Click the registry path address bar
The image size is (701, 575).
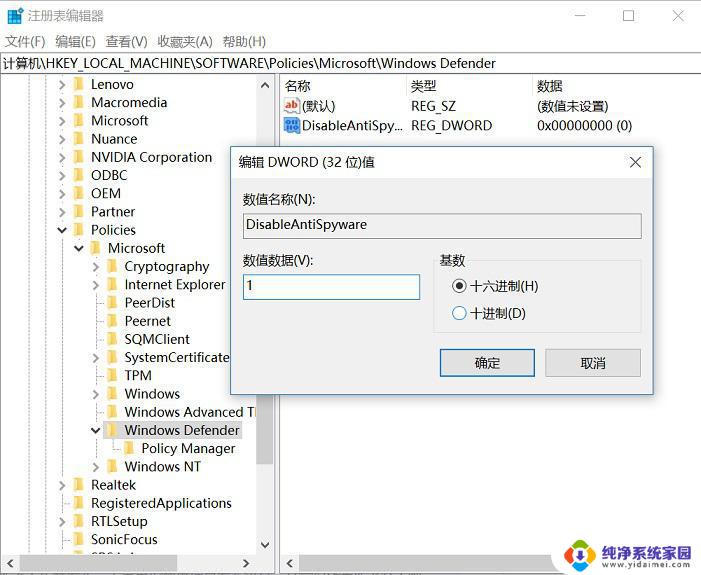click(x=350, y=63)
